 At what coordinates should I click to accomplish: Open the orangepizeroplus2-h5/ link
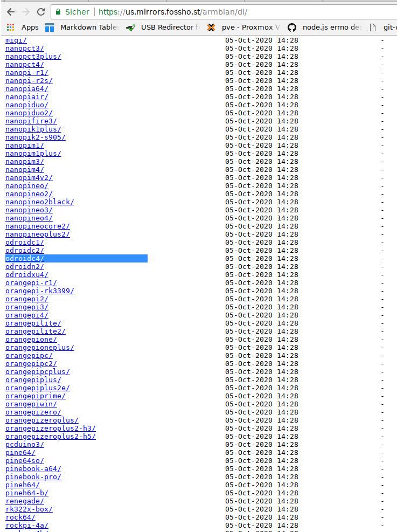(51, 437)
